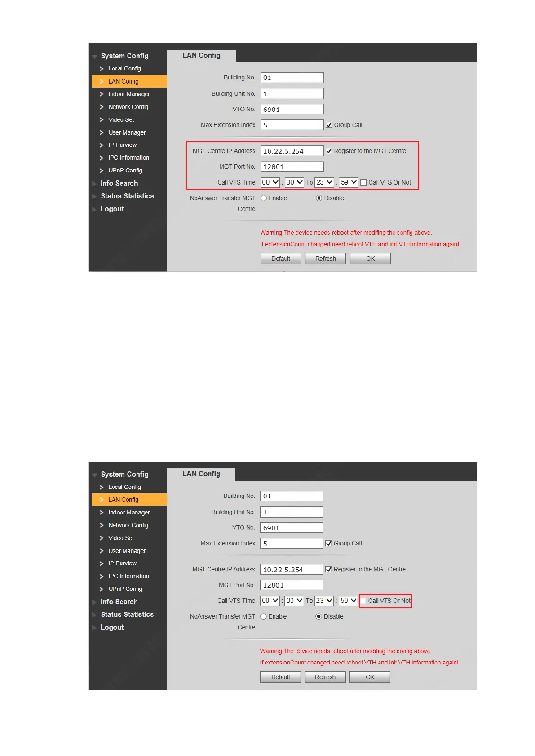Open Video Set in the lower sidebar
This screenshot has width=535, height=756.
pyautogui.click(x=121, y=538)
